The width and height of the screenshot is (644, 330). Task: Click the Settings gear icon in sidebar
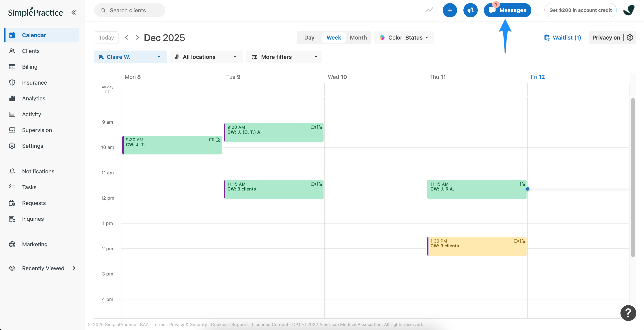(x=12, y=146)
